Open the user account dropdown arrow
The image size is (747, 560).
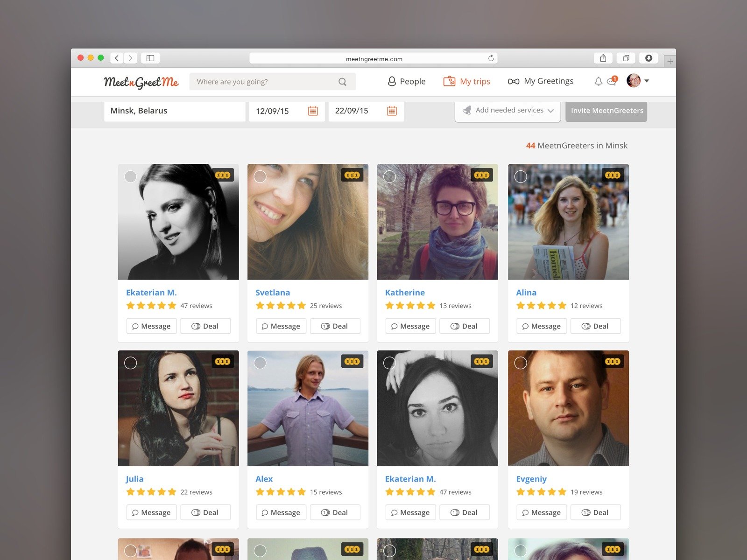647,81
